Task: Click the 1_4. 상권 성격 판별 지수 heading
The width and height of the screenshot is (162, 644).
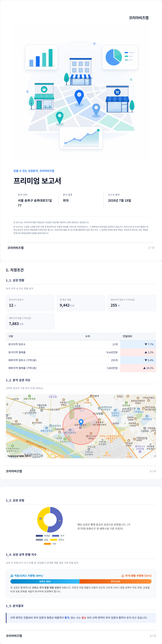Action: pyautogui.click(x=21, y=554)
